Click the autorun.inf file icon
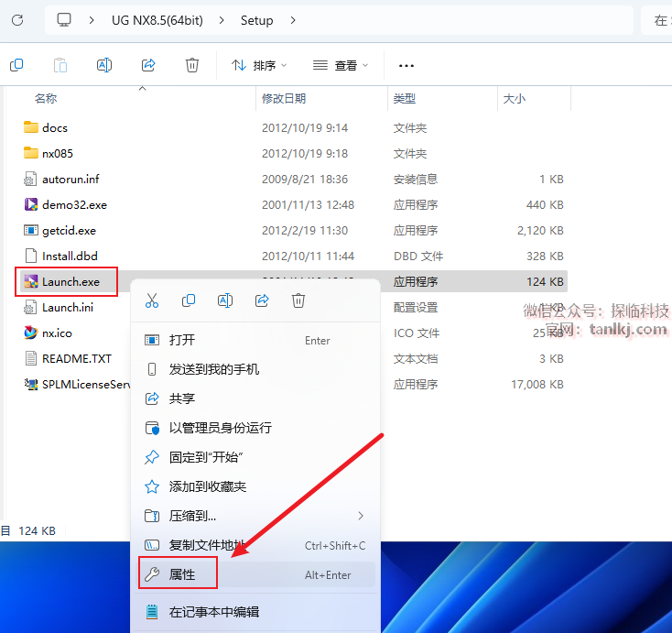This screenshot has height=633, width=672. 30,179
